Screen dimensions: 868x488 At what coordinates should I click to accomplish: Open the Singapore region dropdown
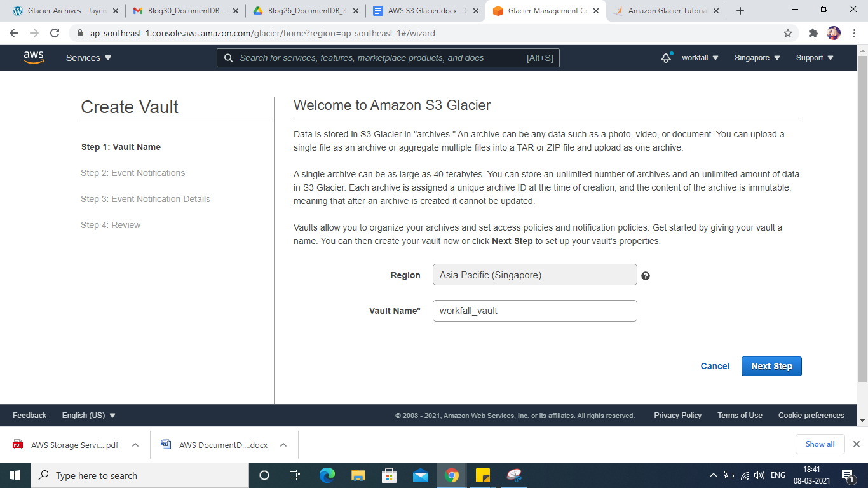(757, 58)
